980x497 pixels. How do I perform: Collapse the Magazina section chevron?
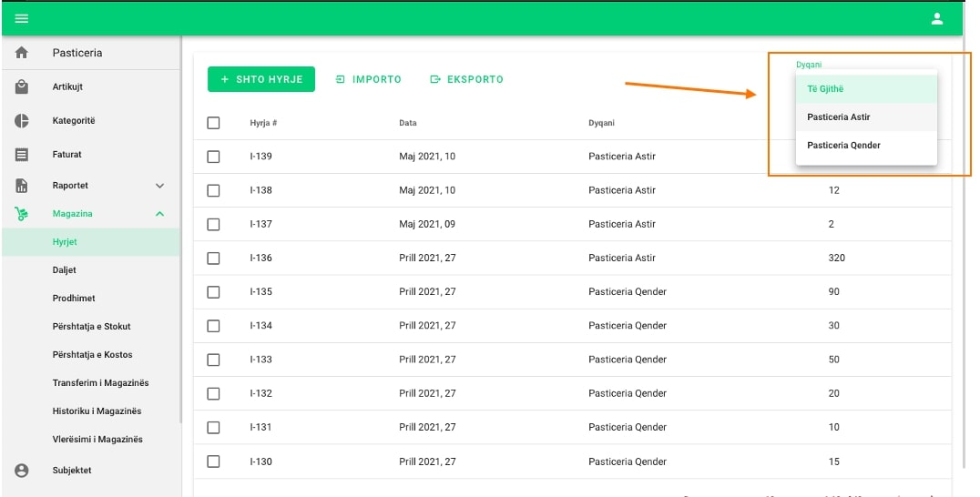[x=160, y=214]
